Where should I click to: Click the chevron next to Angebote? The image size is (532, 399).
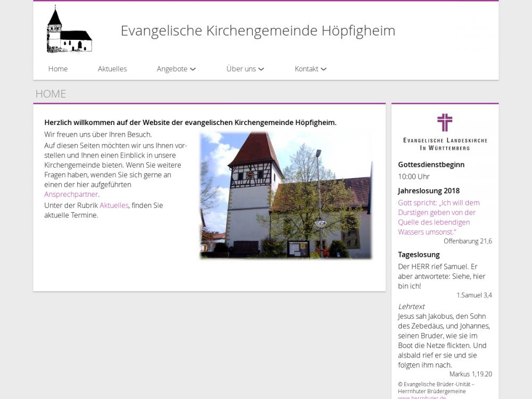(x=193, y=69)
